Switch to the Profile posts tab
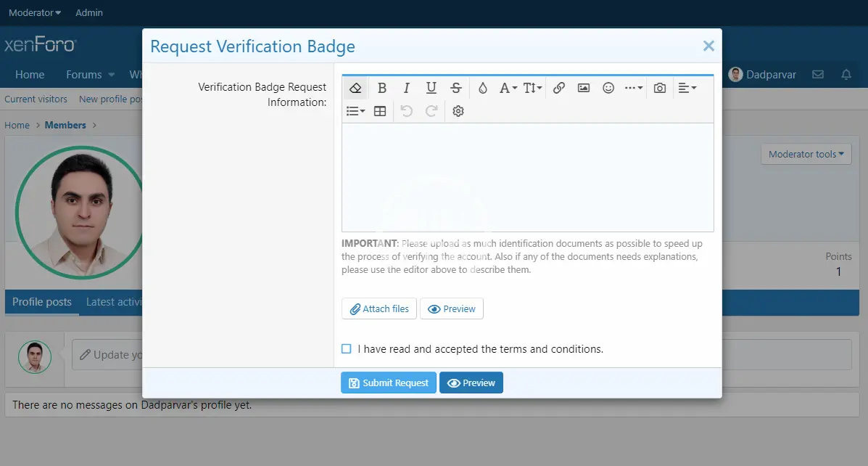 (42, 302)
